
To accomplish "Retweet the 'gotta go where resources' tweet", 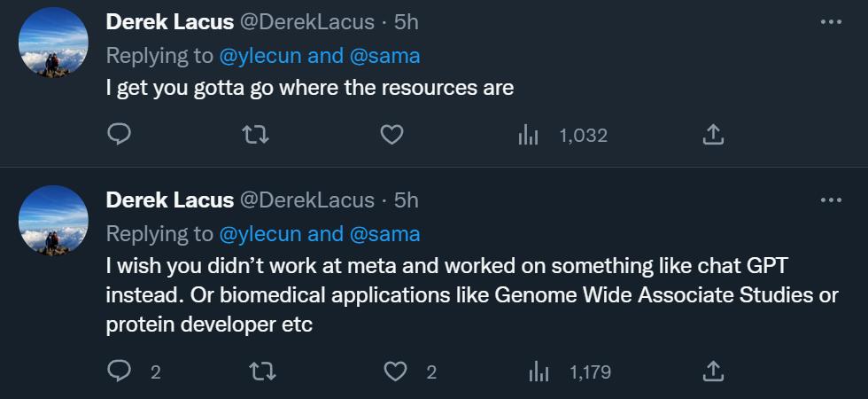I will (256, 135).
